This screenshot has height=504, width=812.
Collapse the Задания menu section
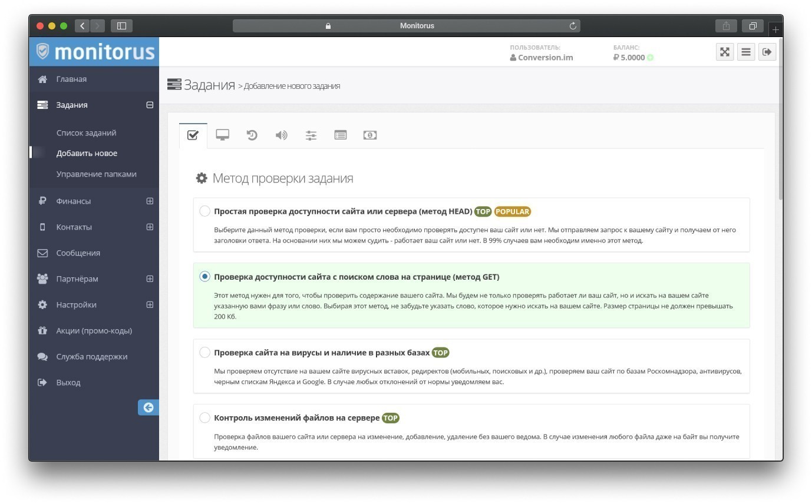coord(150,105)
